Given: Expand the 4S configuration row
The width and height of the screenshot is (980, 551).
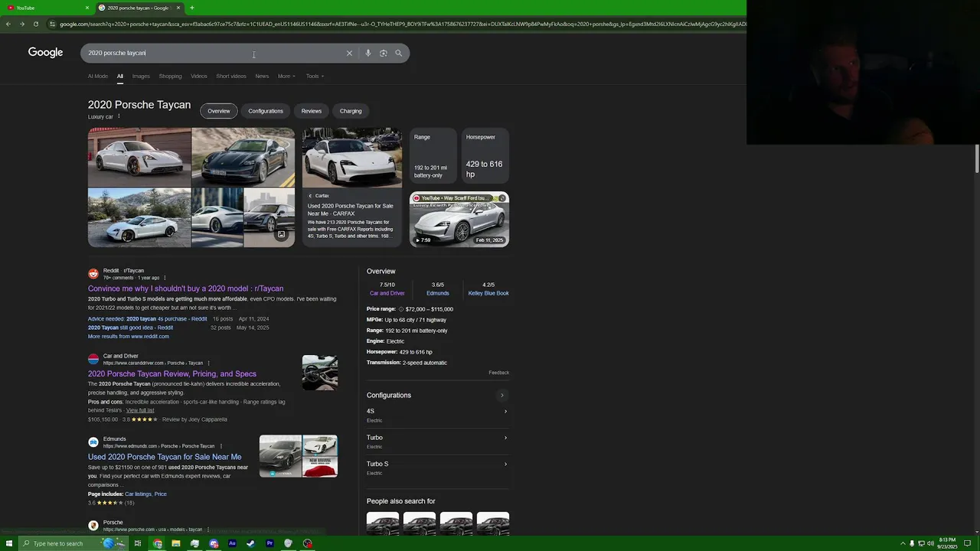Looking at the screenshot, I should (x=437, y=415).
